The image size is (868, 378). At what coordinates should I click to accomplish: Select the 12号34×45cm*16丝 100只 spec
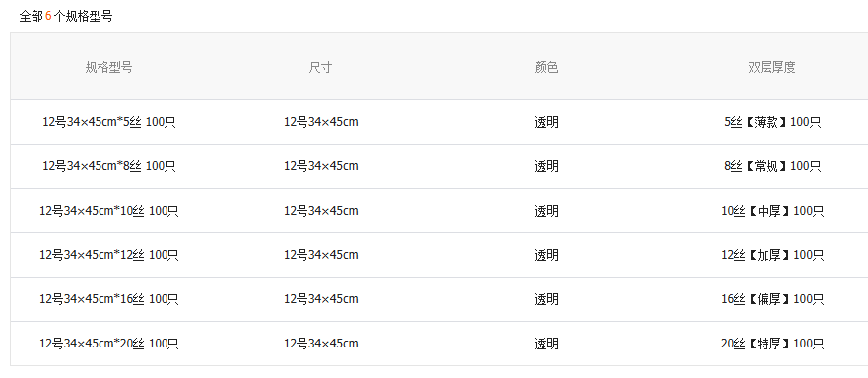[109, 299]
